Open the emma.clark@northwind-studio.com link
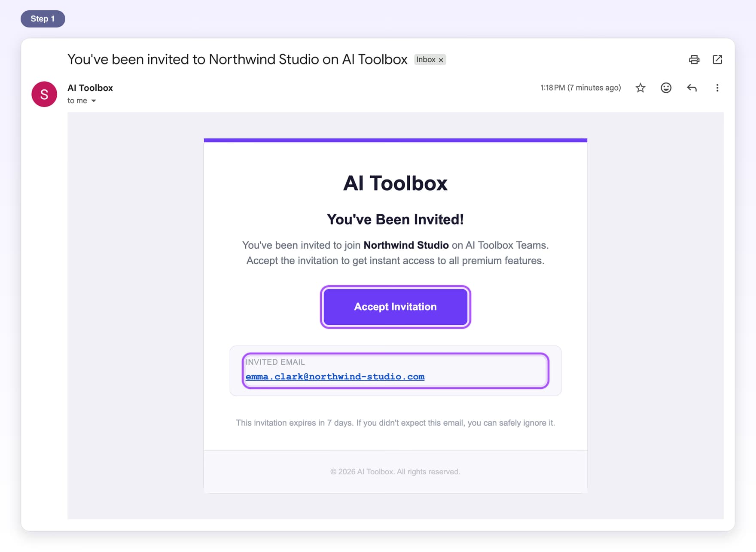The width and height of the screenshot is (756, 552). pyautogui.click(x=335, y=376)
